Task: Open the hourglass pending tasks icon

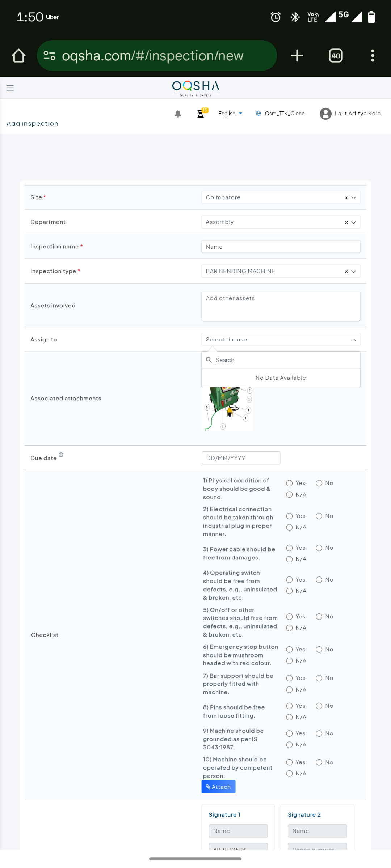Action: (x=201, y=114)
